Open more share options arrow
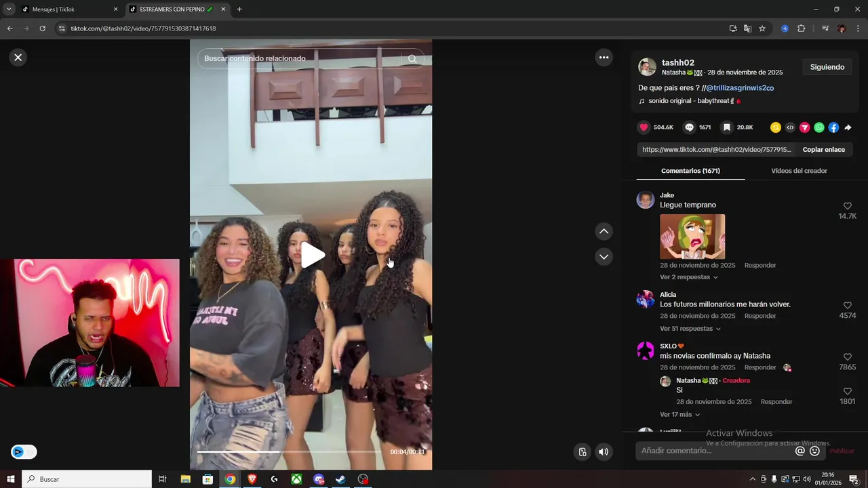The width and height of the screenshot is (868, 488). pos(848,127)
